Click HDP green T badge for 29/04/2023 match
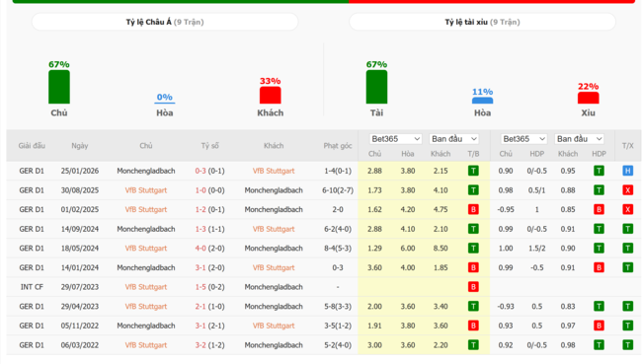Image resolution: width=642 pixels, height=364 pixels. pyautogui.click(x=599, y=307)
